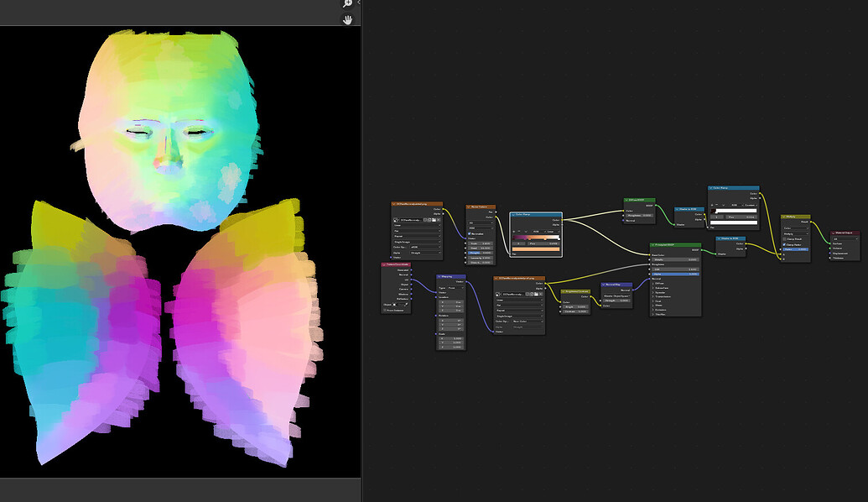Enable From Instancer in the Texture Coordinate node

tap(385, 311)
